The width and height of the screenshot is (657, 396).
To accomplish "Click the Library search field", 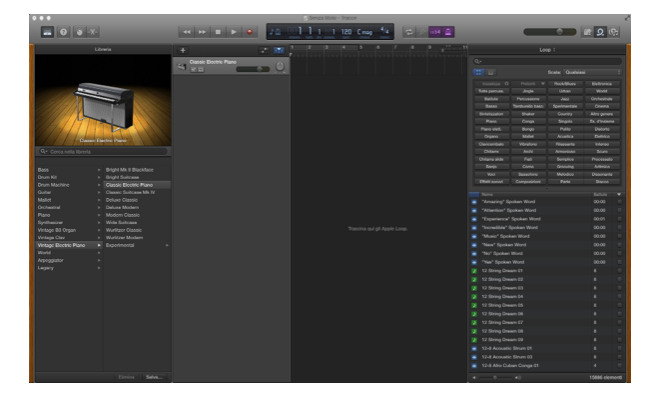I will point(103,152).
